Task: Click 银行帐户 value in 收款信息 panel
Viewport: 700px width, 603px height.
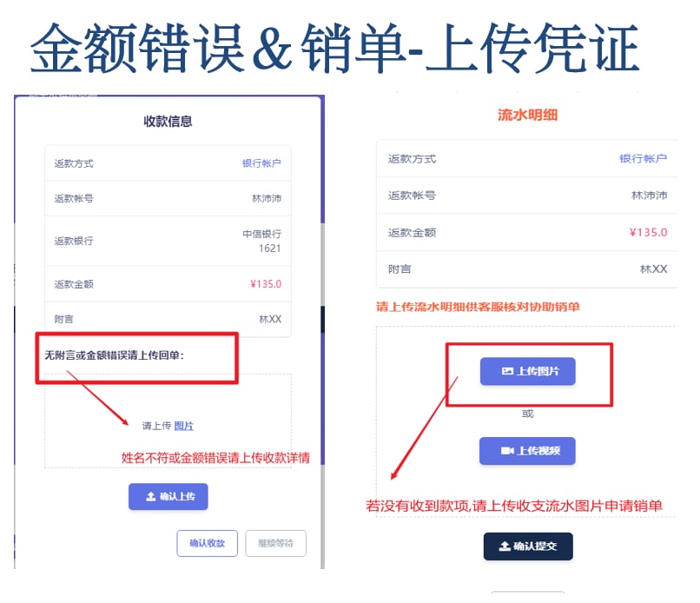Action: pos(261,163)
